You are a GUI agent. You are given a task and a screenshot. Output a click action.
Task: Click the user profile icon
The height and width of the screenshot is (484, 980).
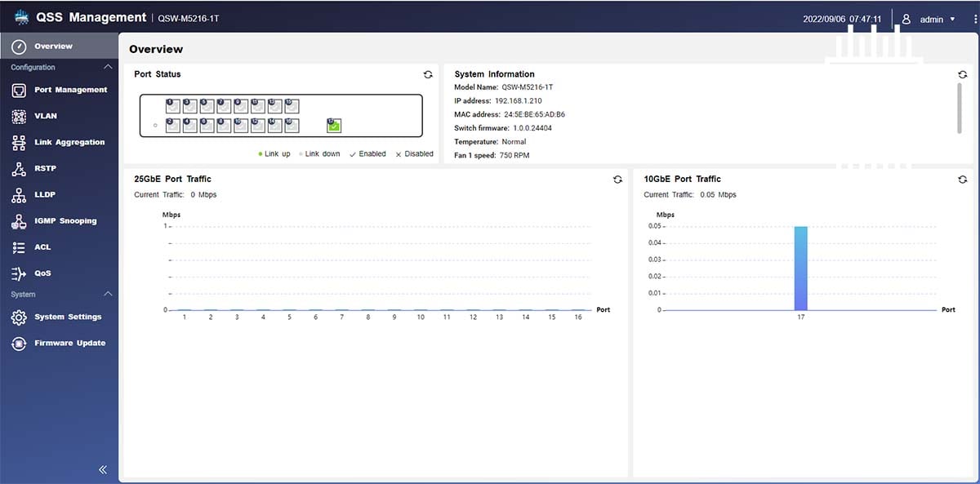[x=906, y=19]
